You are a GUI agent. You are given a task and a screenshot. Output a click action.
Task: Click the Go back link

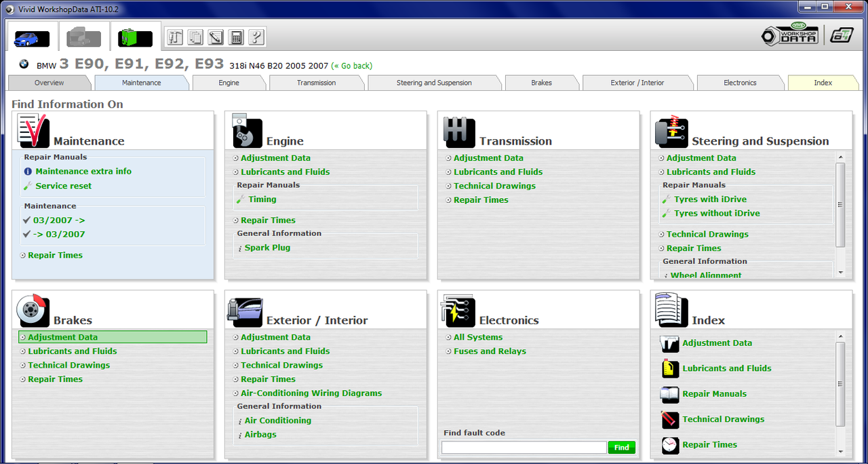coord(351,67)
